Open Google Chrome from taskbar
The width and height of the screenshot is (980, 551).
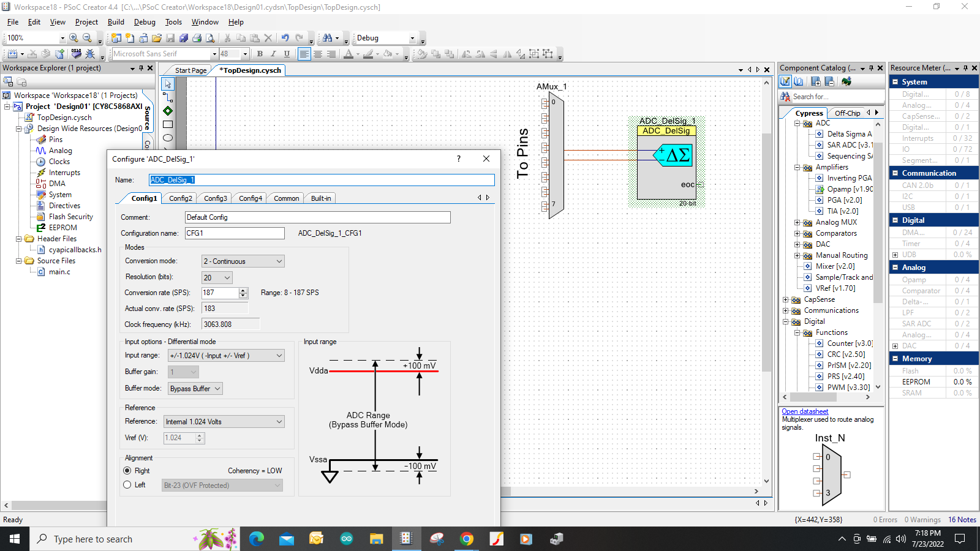click(x=467, y=539)
